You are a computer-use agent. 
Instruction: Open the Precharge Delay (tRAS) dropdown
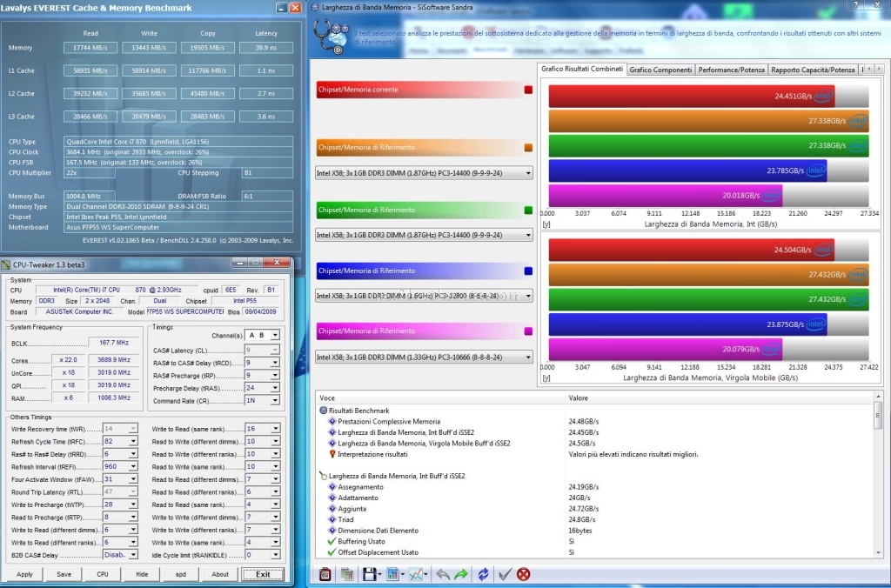click(262, 388)
